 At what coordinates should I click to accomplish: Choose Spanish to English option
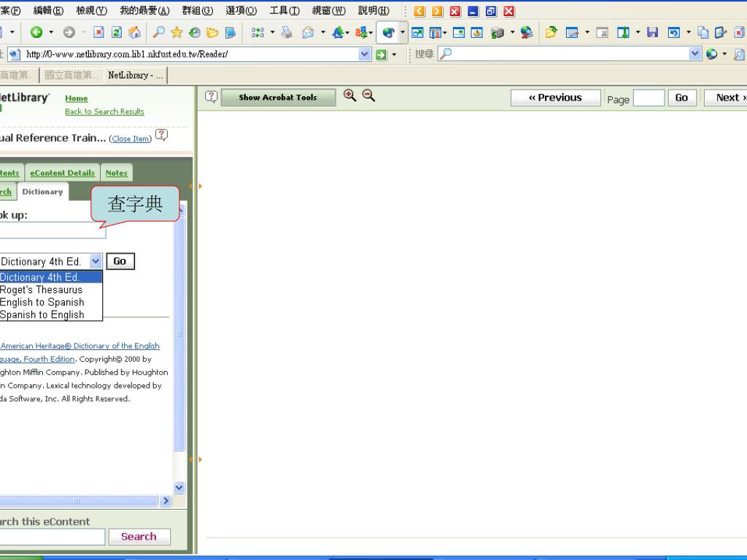click(50, 314)
